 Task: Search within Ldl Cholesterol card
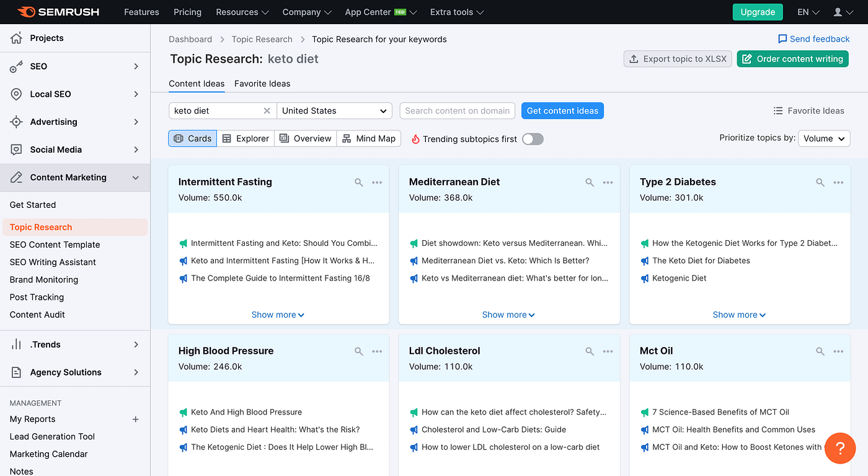coord(590,351)
